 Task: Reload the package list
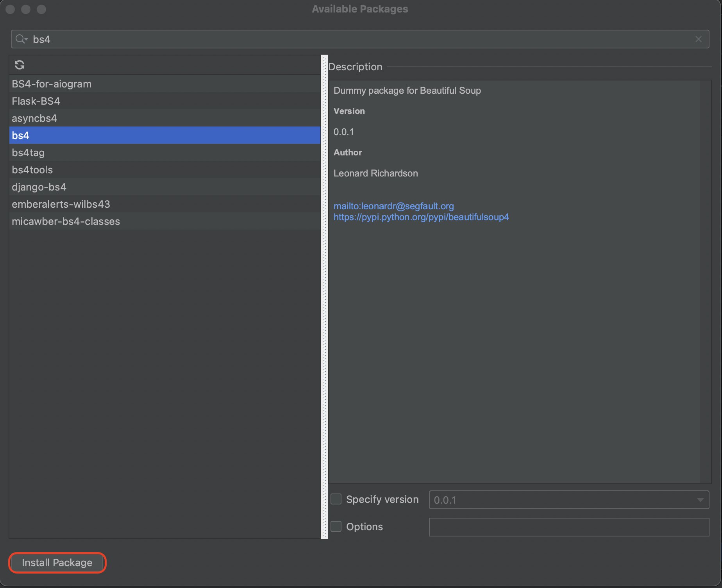click(20, 65)
